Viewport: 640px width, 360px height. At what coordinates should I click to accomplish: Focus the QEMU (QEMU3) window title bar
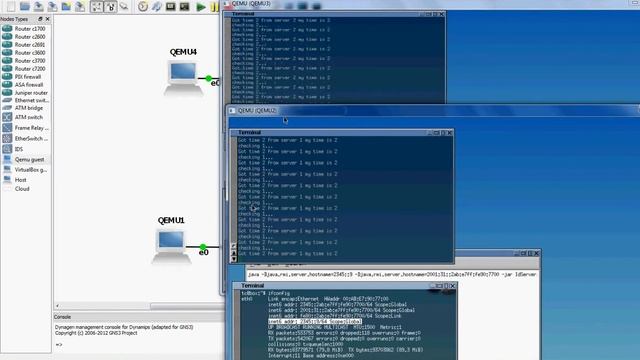[431, 4]
